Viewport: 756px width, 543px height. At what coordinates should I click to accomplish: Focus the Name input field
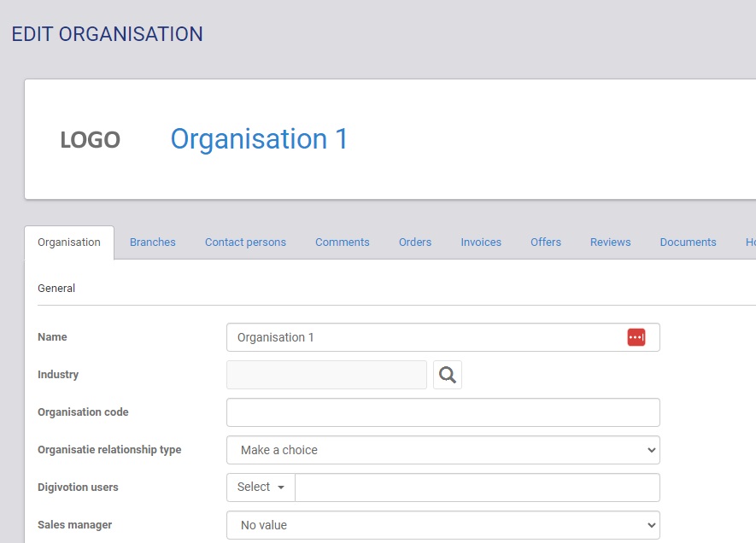tap(423, 337)
